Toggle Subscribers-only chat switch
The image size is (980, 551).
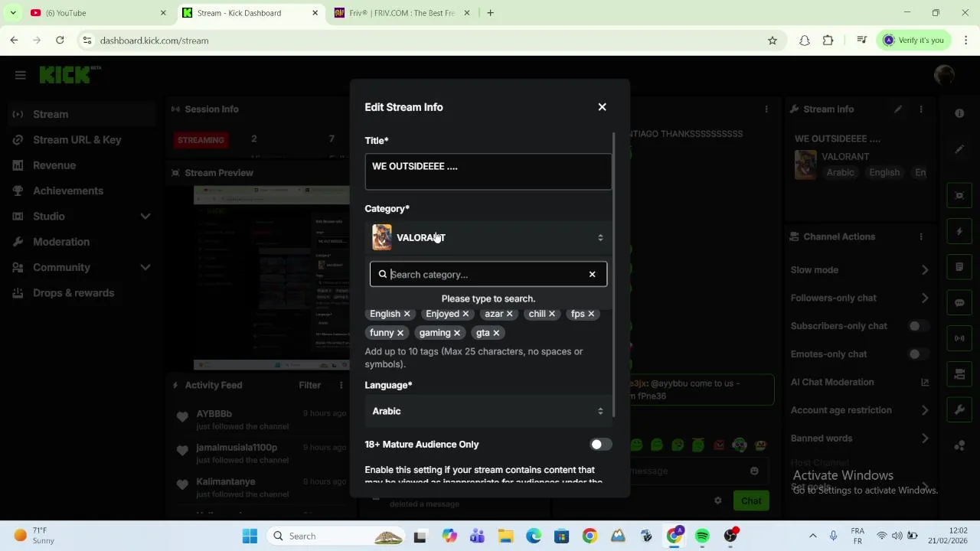(919, 326)
